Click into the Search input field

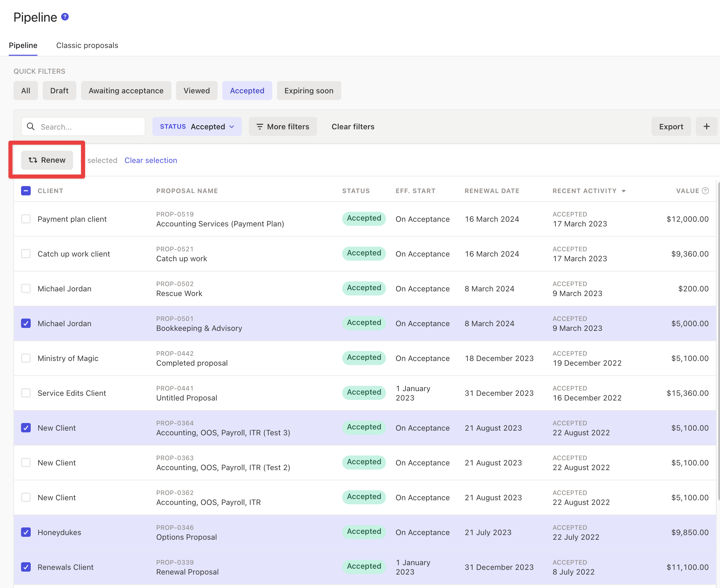(x=90, y=127)
